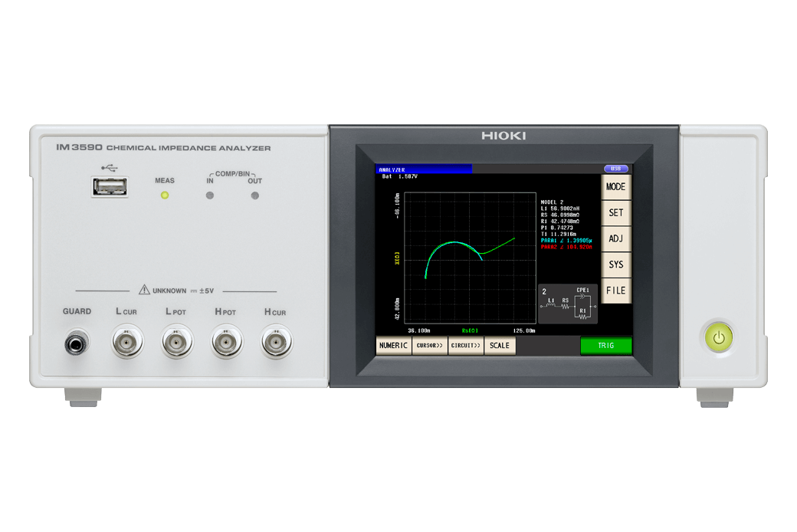Click the warning triangle near UNKNOWN
The height and width of the screenshot is (532, 797).
click(x=144, y=290)
